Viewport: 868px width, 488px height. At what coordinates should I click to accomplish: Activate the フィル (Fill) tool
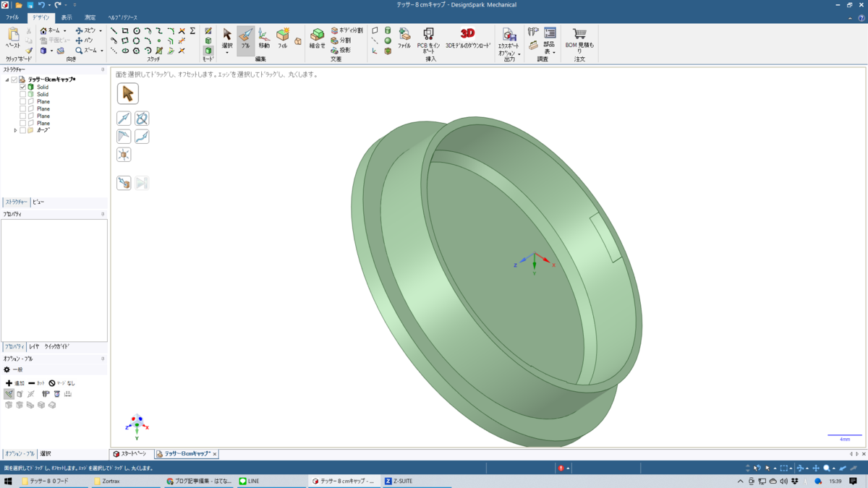point(283,39)
